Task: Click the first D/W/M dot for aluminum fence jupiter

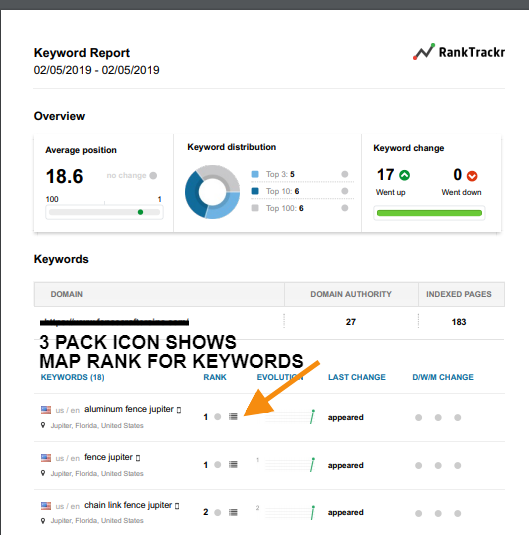Action: click(x=418, y=418)
